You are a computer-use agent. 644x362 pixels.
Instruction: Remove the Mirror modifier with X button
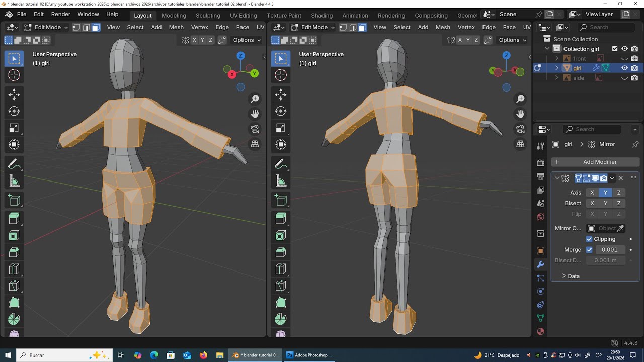(620, 178)
